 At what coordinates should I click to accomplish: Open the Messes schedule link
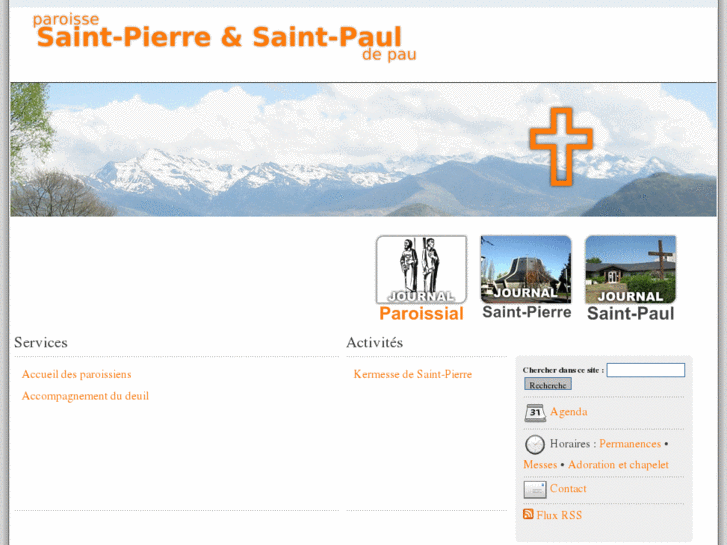pyautogui.click(x=540, y=465)
